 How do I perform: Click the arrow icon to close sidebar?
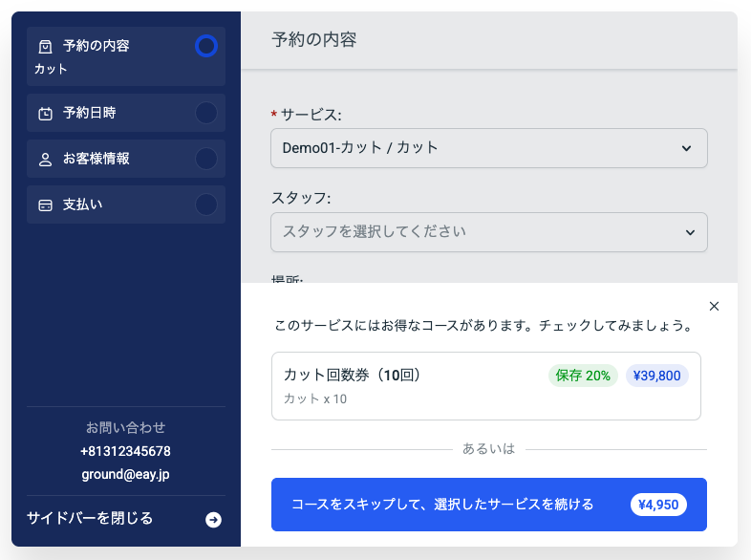coord(213,520)
